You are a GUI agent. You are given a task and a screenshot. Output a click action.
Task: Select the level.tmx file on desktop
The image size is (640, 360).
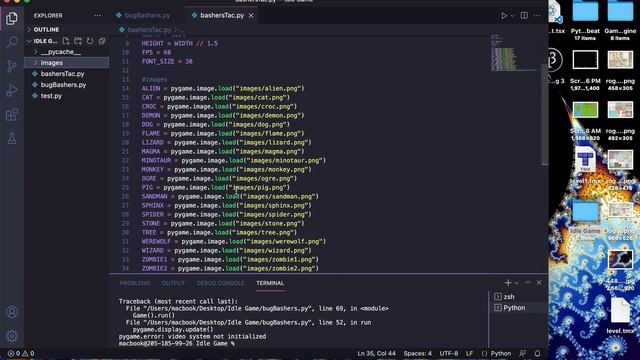click(620, 316)
